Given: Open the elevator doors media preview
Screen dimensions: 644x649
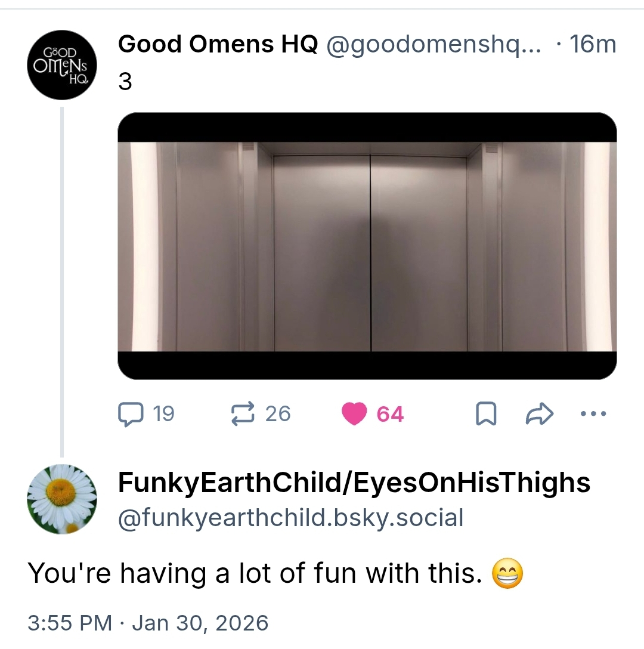Looking at the screenshot, I should 367,246.
